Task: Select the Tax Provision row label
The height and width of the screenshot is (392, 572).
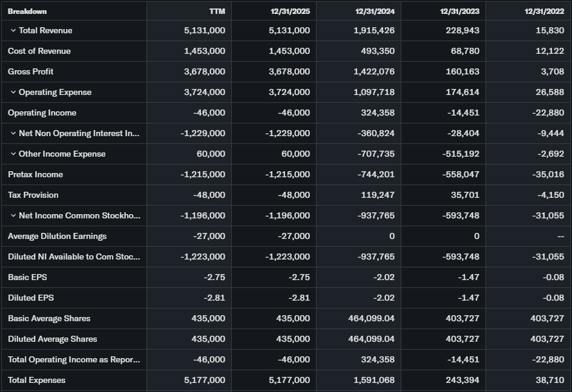Action: pyautogui.click(x=33, y=195)
